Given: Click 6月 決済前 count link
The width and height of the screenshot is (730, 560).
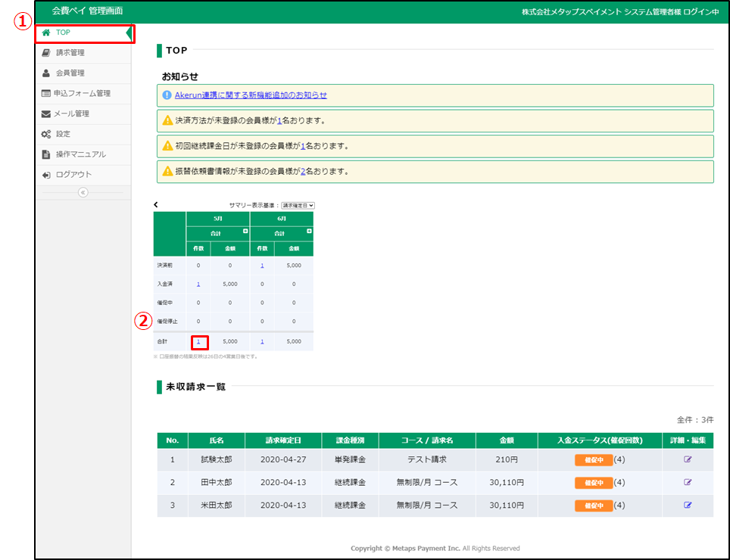Looking at the screenshot, I should [262, 266].
